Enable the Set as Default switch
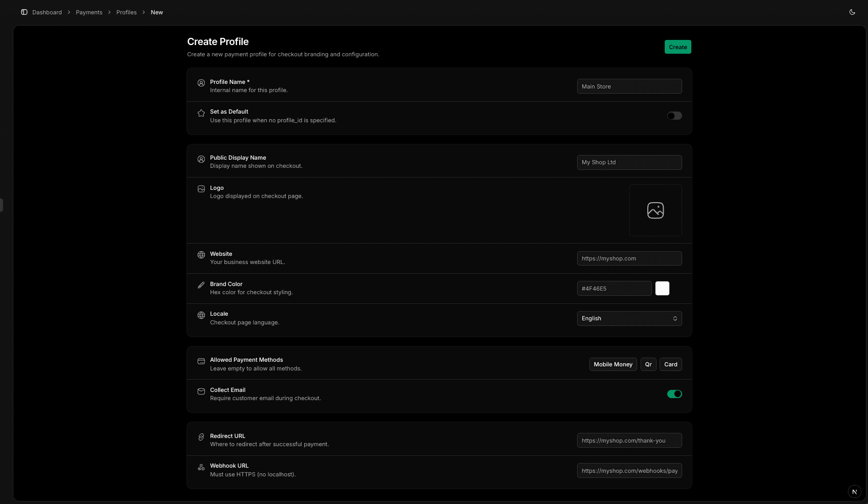 coord(674,116)
